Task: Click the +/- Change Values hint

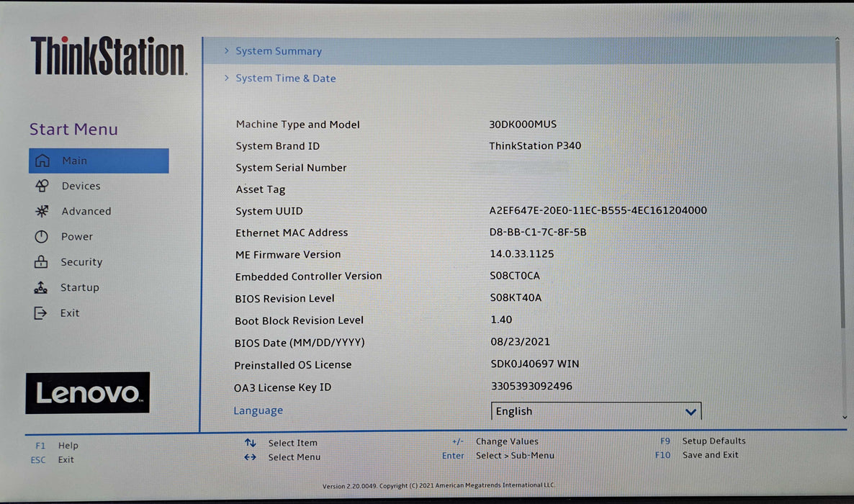Action: pyautogui.click(x=495, y=441)
